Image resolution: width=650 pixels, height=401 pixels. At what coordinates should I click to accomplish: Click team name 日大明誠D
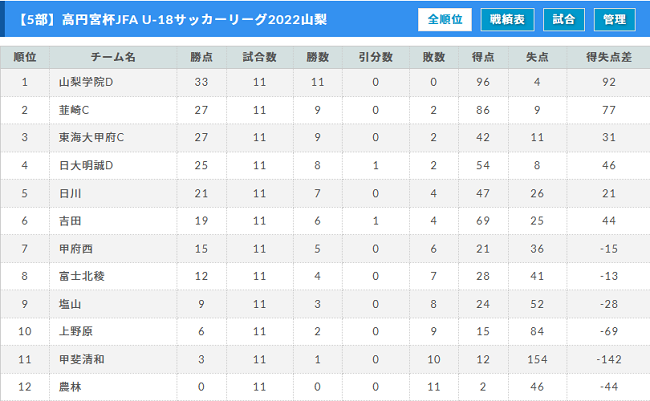click(x=86, y=165)
